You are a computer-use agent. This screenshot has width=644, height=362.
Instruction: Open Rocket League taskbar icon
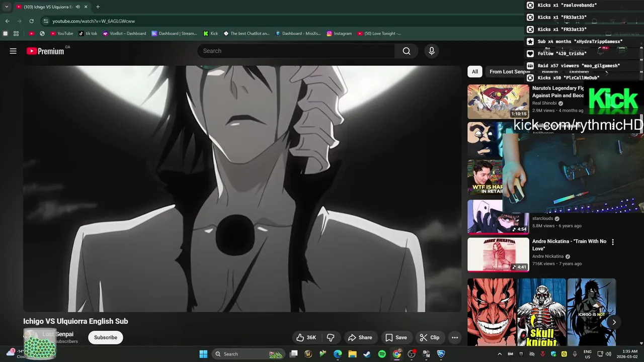coord(441,354)
